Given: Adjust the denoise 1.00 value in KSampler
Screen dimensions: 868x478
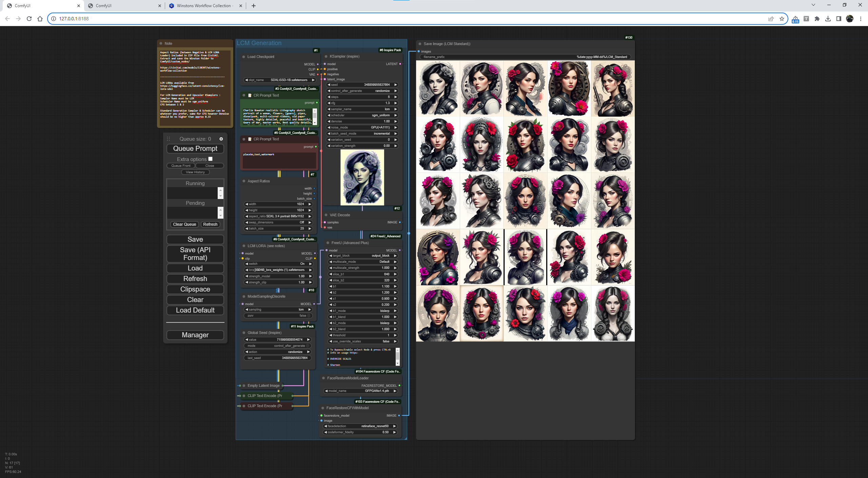Looking at the screenshot, I should tap(362, 121).
